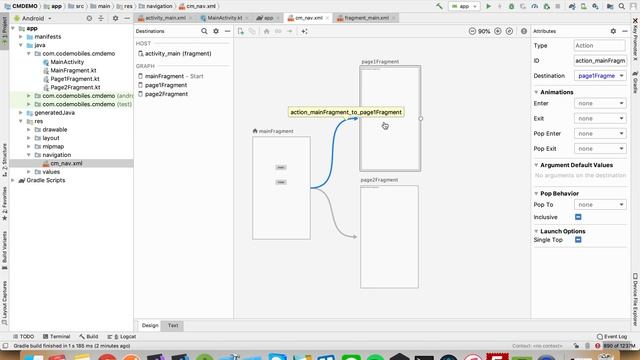640x360 pixels.
Task: Open the Pop To dropdown
Action: pyautogui.click(x=600, y=204)
